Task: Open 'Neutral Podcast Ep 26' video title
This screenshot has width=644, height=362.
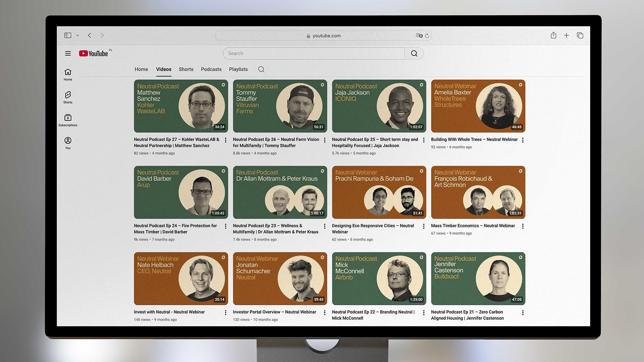Action: 276,143
